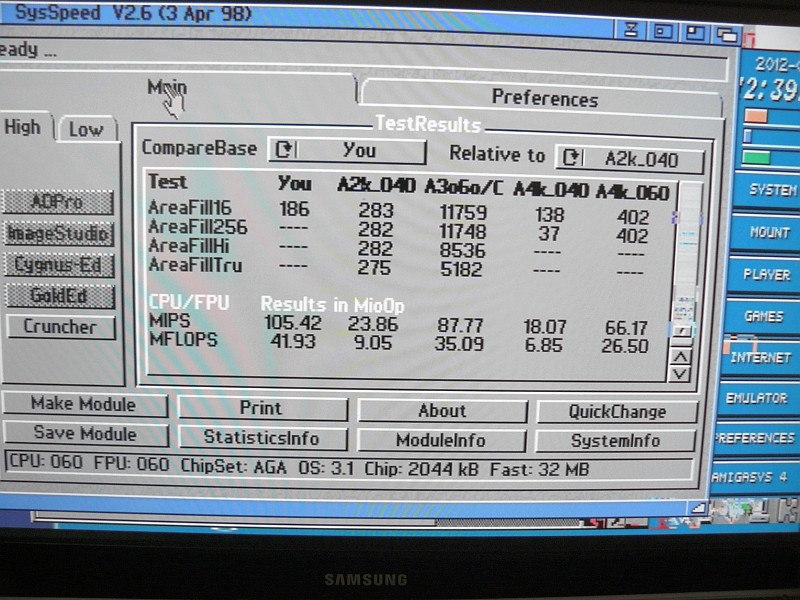
Task: Open the PREFERENCES dock button
Action: click(755, 438)
